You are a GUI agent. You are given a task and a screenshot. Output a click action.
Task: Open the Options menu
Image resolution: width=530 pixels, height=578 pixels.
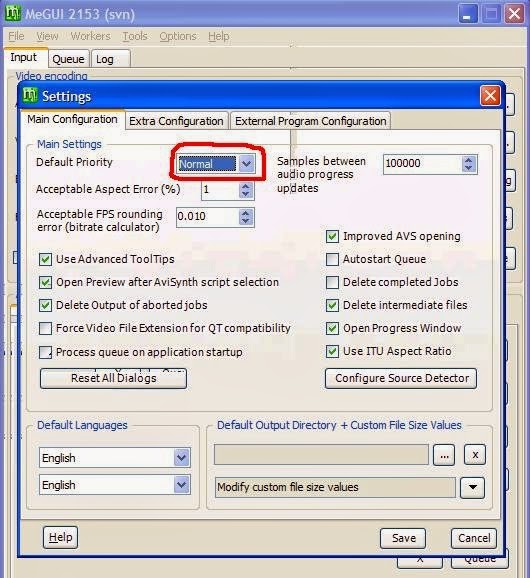point(178,36)
